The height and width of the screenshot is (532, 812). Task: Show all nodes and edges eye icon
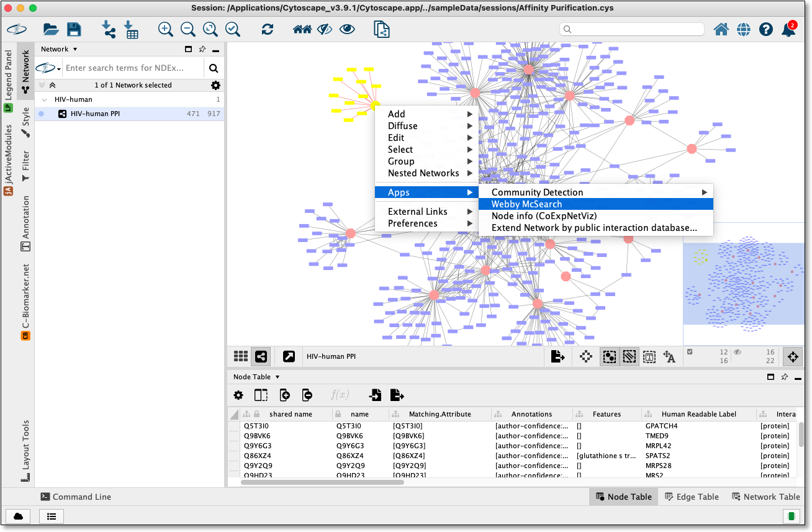point(347,29)
